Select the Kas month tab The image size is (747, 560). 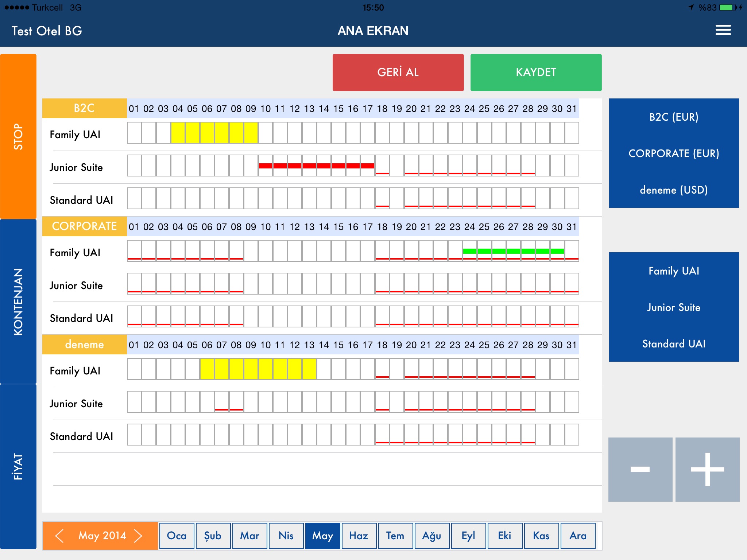pos(541,536)
